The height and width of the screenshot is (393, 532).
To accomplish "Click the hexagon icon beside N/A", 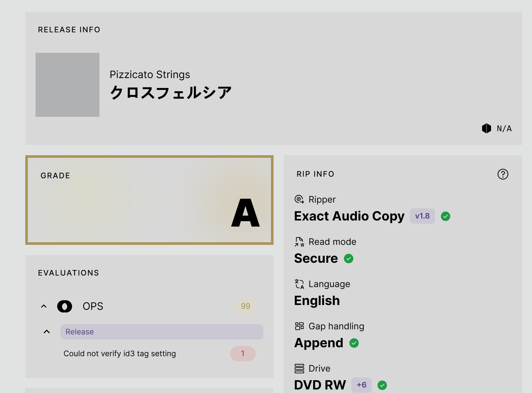I will click(x=486, y=128).
